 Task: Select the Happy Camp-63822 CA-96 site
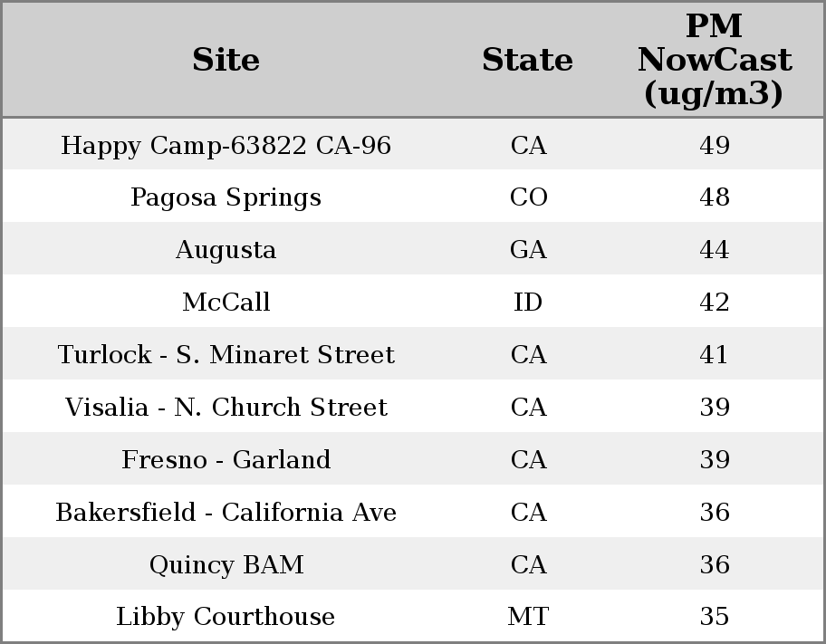tap(226, 146)
